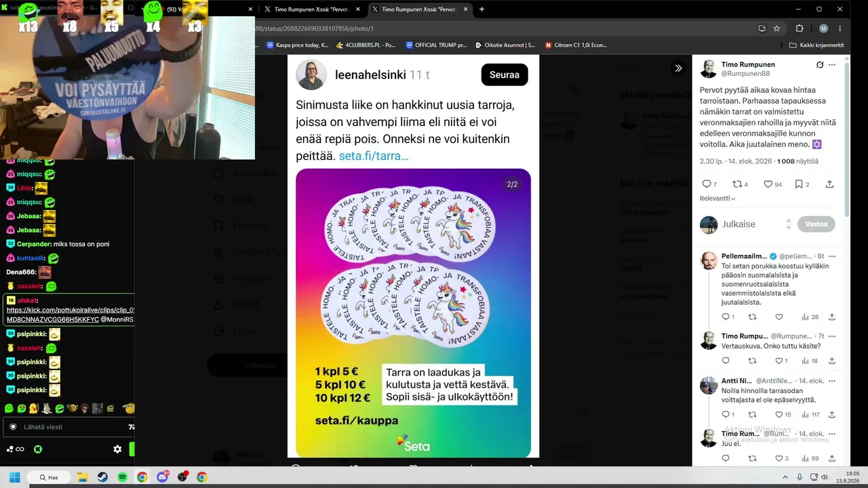Click the Julkaise reply text field
The width and height of the screenshot is (868, 488).
(751, 224)
